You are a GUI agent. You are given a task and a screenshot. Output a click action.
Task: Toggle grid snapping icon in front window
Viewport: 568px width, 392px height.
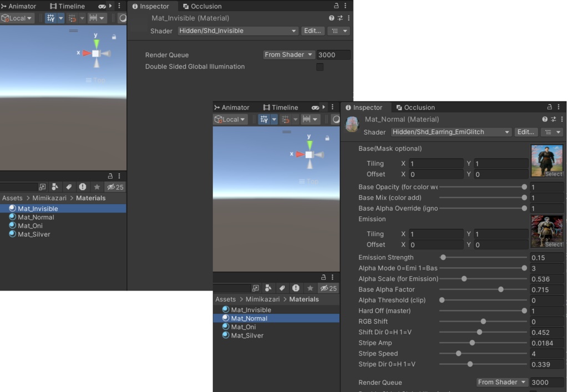click(x=286, y=119)
